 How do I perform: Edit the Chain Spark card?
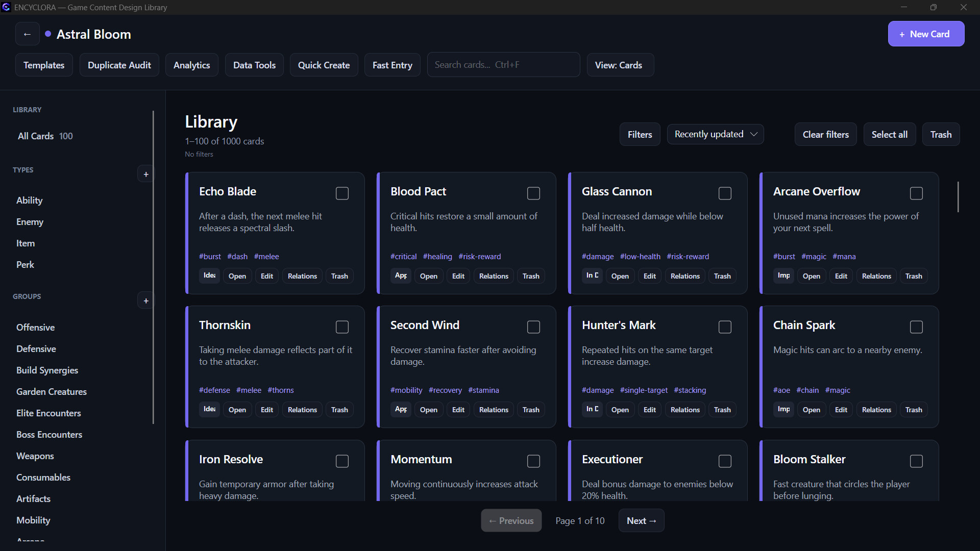[x=841, y=410]
